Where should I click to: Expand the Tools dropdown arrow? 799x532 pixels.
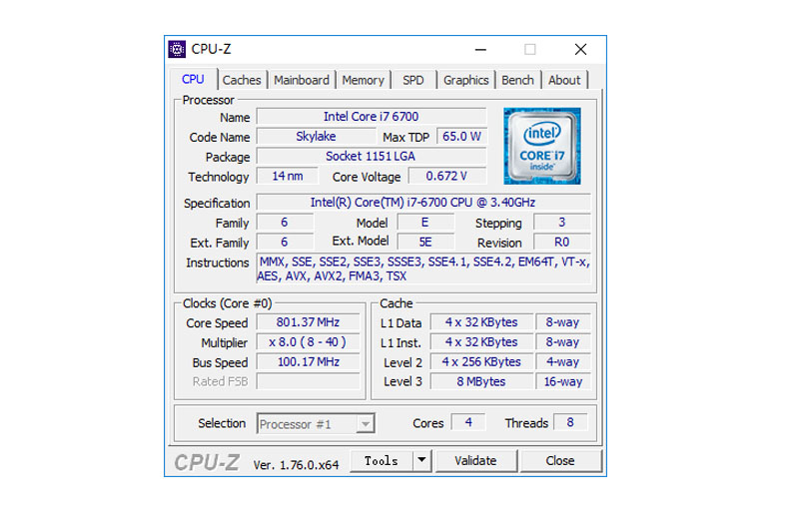421,461
